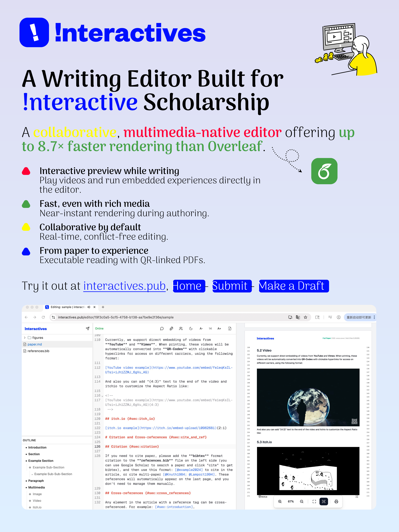Select Image in the outline
This screenshot has height=532, width=399.
coord(37,494)
